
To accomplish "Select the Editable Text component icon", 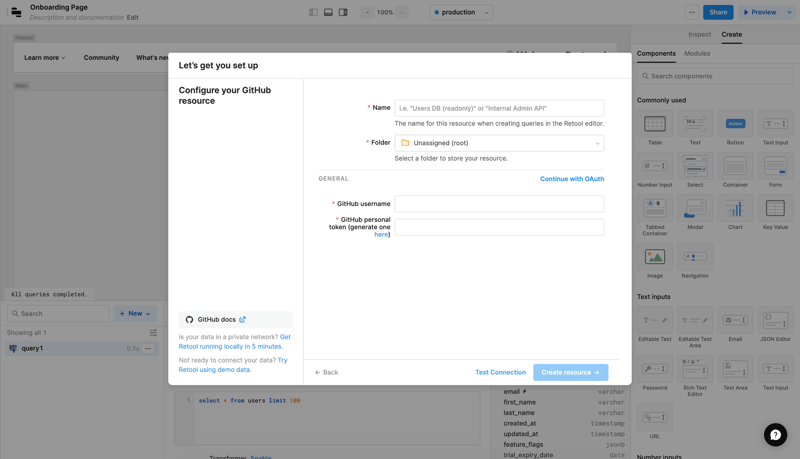I will click(655, 320).
